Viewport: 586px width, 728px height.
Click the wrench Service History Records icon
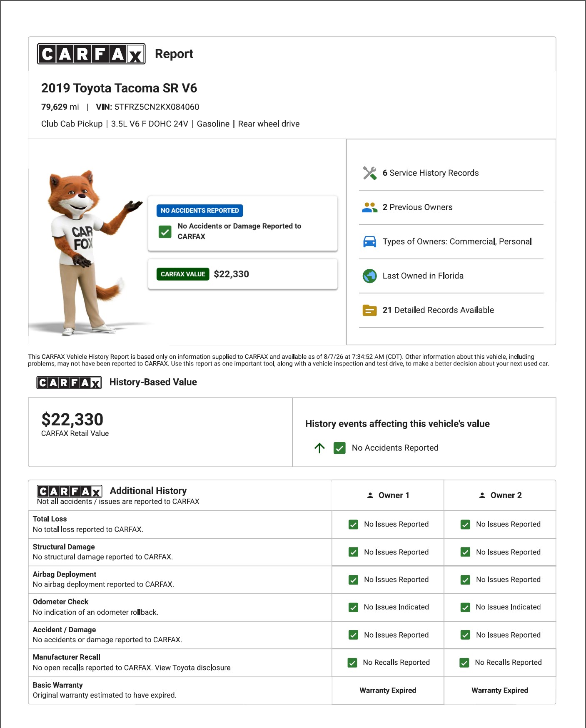tap(369, 173)
